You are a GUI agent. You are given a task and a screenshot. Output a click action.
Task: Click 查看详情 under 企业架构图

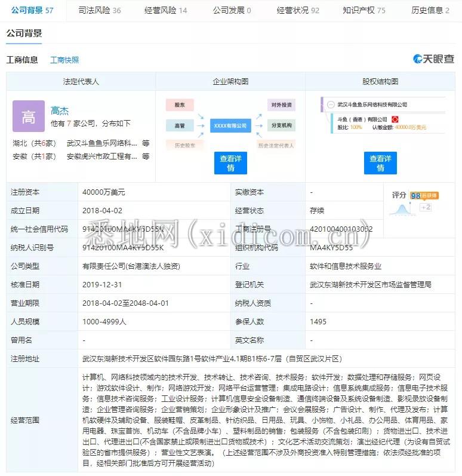click(230, 163)
